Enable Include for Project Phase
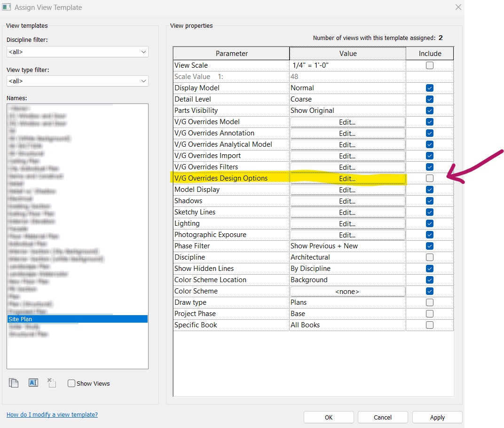Screen dimensions: 504x428 (x=429, y=314)
